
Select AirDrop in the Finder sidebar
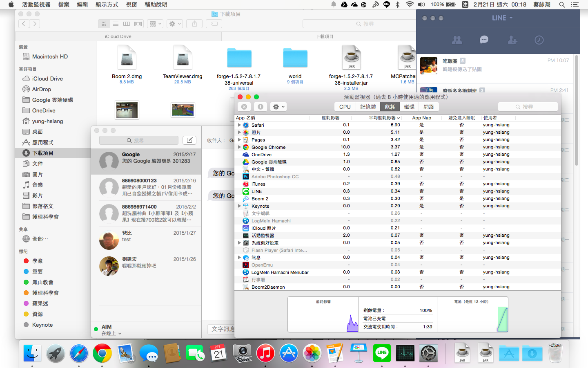pos(42,89)
